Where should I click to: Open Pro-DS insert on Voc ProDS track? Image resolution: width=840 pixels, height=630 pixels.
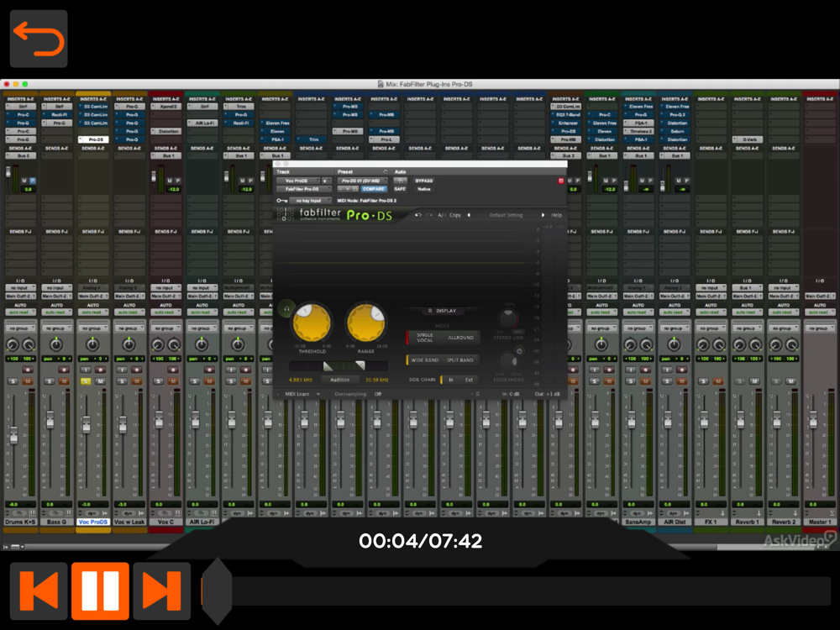93,139
